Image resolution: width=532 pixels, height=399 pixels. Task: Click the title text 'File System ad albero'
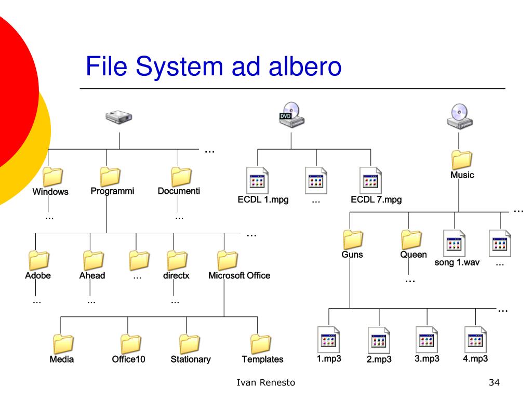(214, 66)
